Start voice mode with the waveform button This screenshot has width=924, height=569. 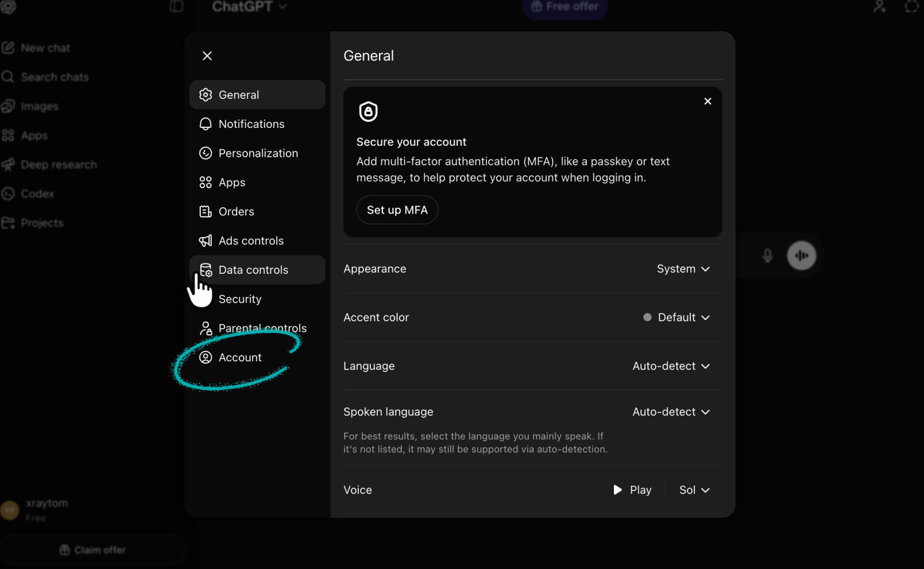tap(801, 255)
